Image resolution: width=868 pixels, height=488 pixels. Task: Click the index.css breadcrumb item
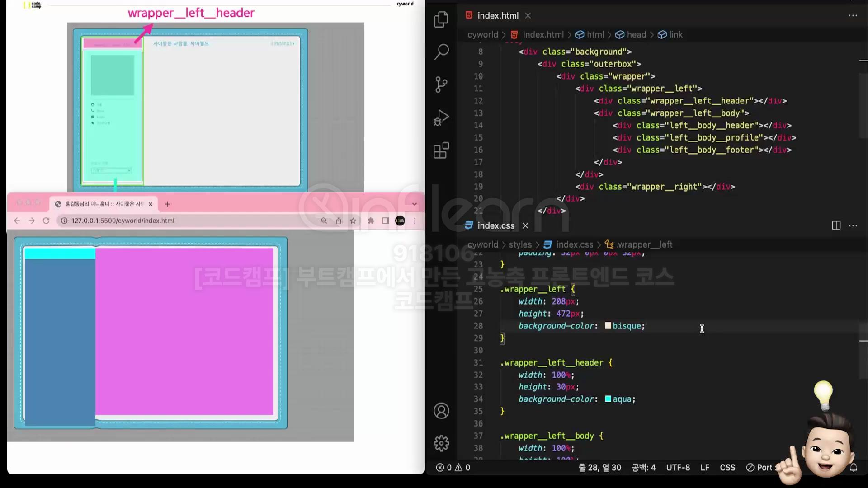click(x=568, y=244)
